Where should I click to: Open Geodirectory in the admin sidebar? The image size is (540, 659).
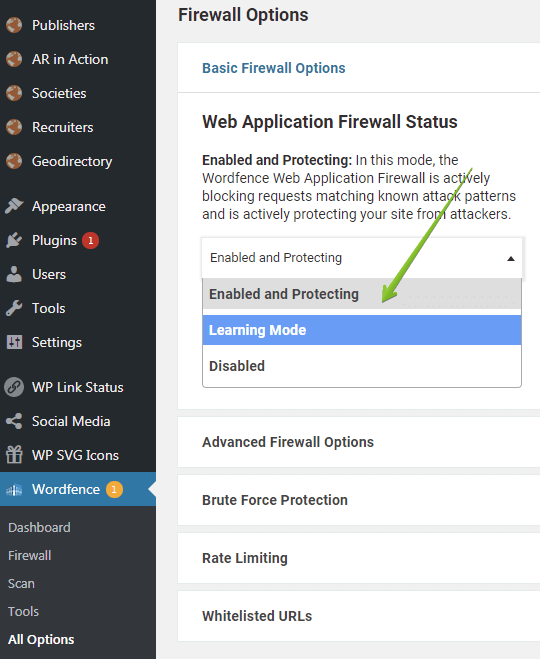[72, 161]
